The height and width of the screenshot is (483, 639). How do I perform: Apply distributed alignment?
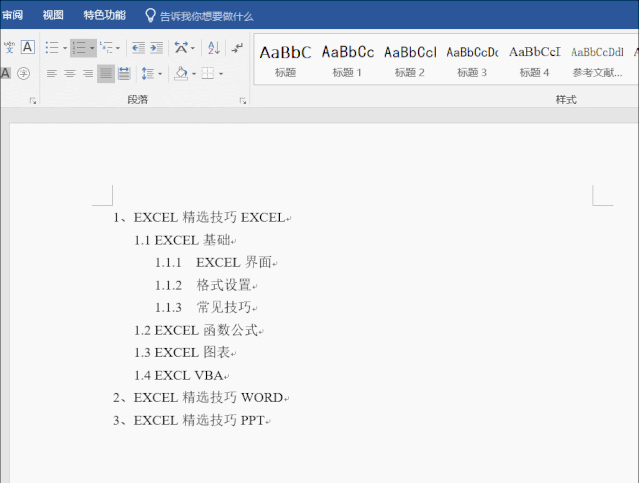124,74
